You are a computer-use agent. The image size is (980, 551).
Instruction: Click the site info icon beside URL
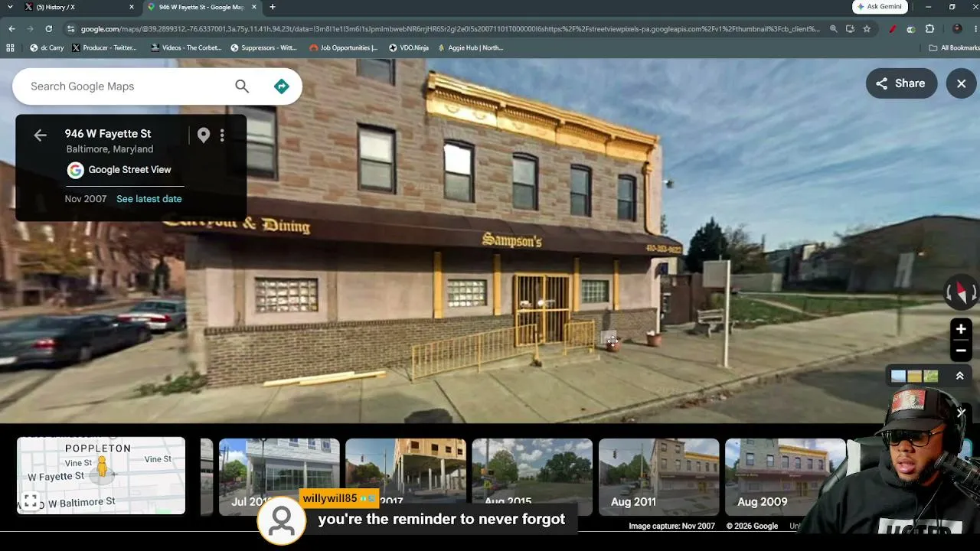(71, 29)
